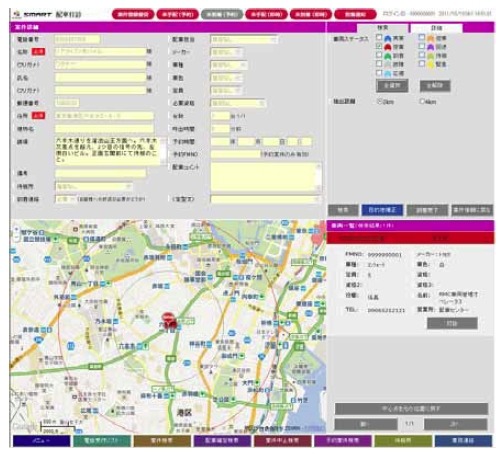Open the dropdown above the bottom-left small selector
Image resolution: width=498 pixels, height=454 pixels.
[94, 186]
